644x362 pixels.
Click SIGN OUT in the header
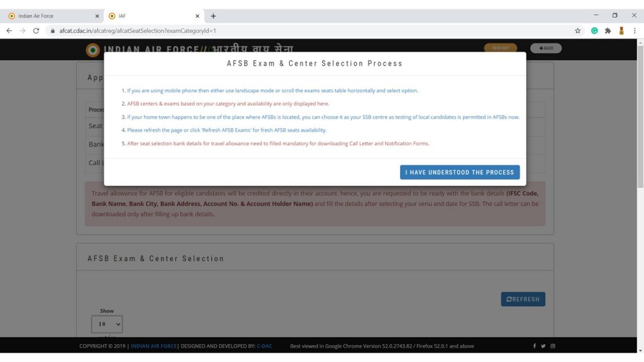pos(501,48)
